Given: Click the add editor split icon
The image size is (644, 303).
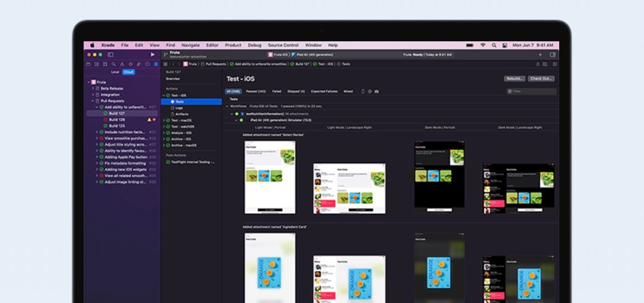Looking at the screenshot, I should point(555,64).
